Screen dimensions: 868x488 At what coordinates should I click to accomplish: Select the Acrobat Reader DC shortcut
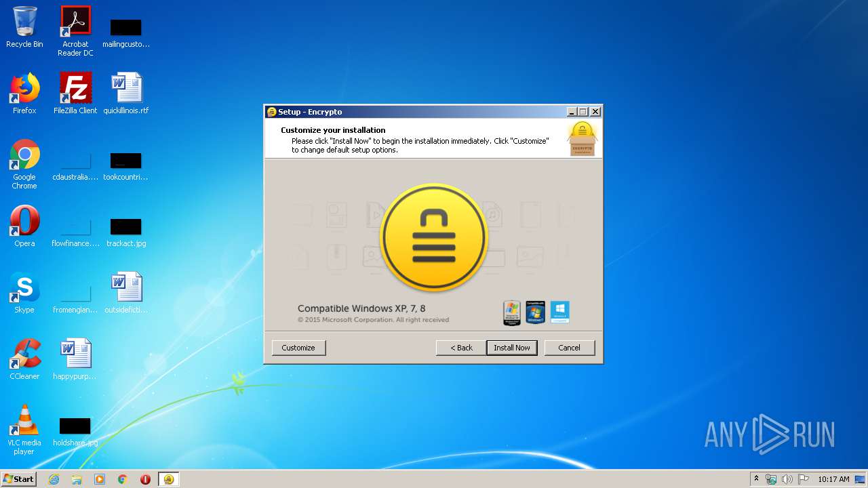point(75,31)
